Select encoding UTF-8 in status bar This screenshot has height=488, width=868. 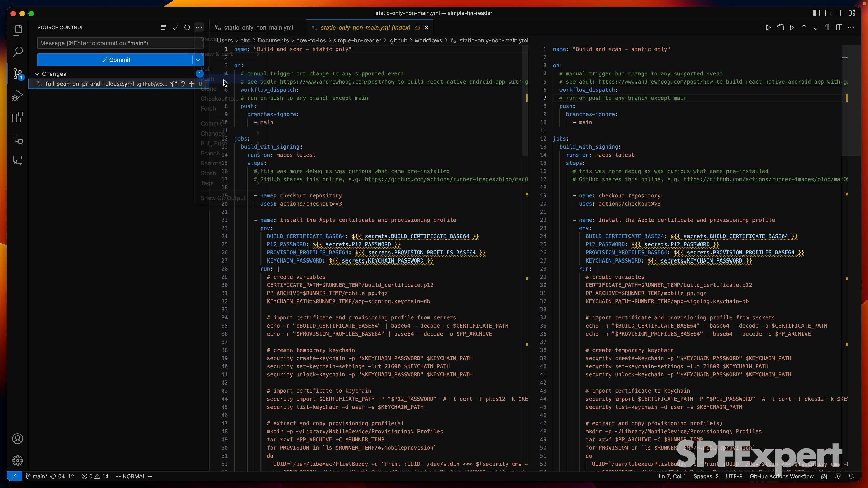click(734, 476)
